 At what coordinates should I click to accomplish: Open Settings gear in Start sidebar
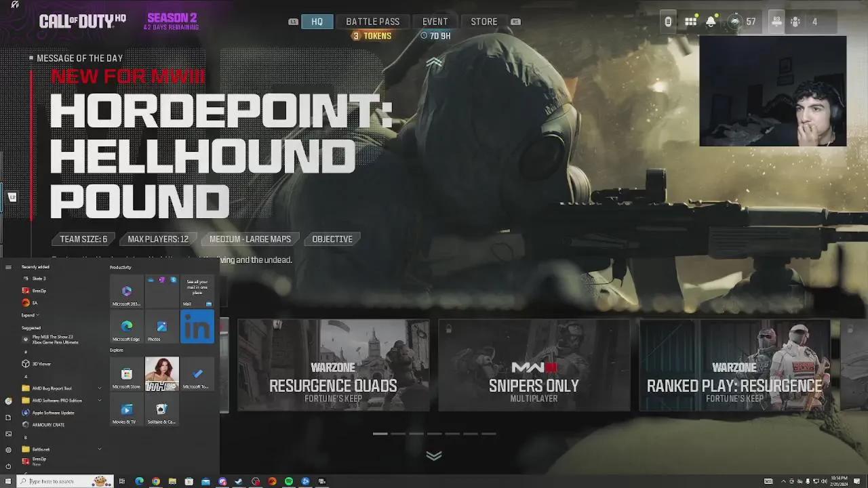click(8, 450)
